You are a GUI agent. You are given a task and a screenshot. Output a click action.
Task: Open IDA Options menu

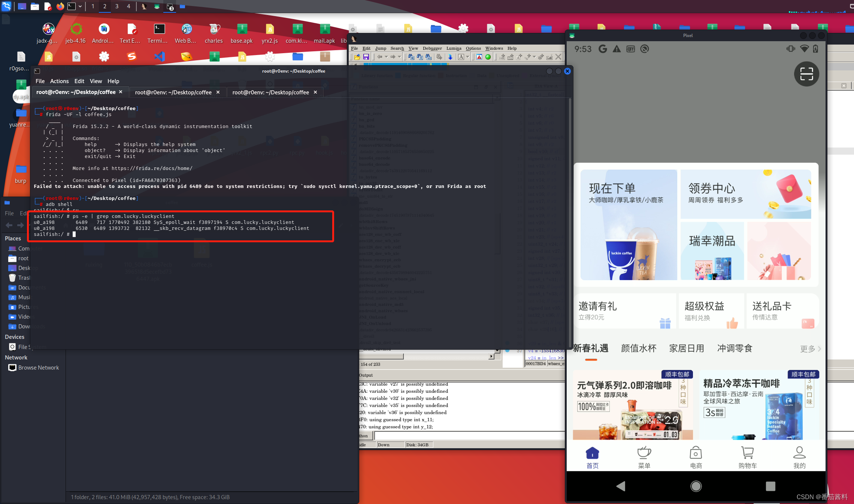473,48
